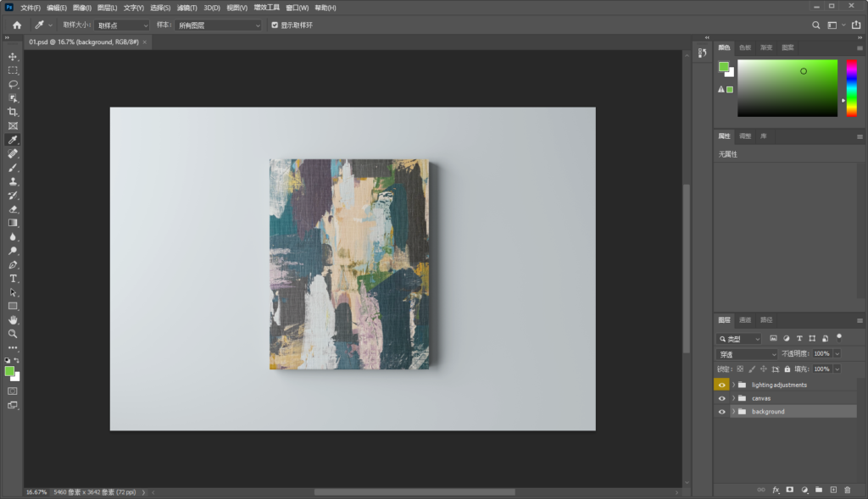The height and width of the screenshot is (499, 868).
Task: Select the Clone Stamp tool
Action: 13,181
